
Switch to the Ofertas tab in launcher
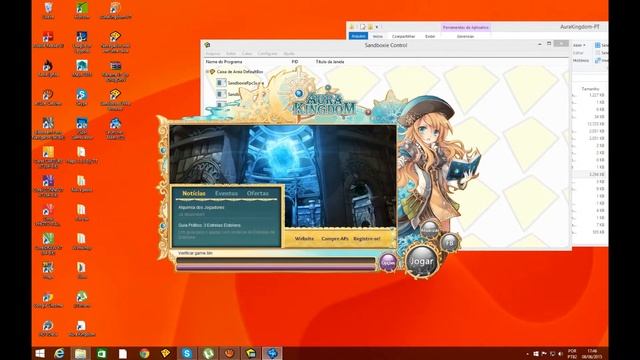click(x=258, y=193)
